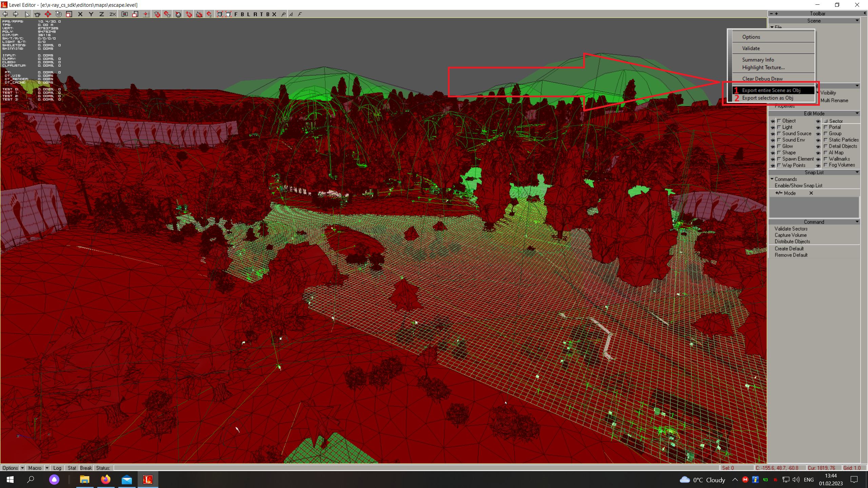The image size is (868, 488).
Task: Choose Highlight Texture... menu entry
Action: 773,67
